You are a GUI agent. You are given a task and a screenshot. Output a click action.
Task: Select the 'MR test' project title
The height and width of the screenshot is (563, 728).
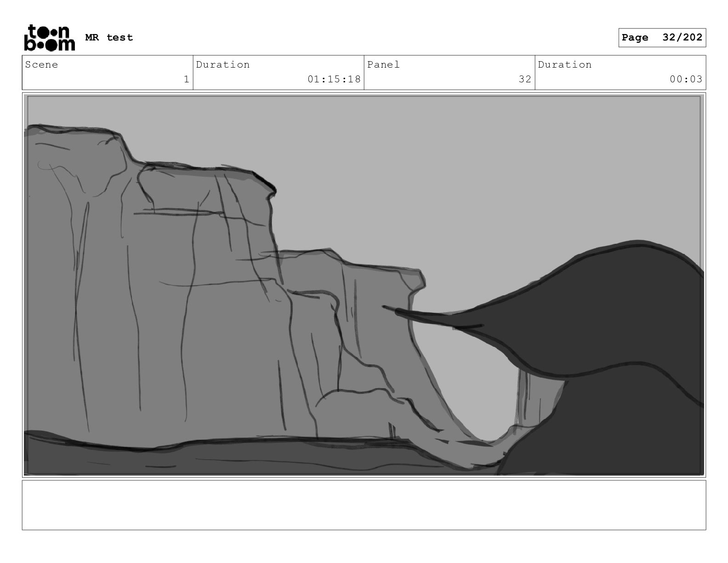click(x=109, y=38)
